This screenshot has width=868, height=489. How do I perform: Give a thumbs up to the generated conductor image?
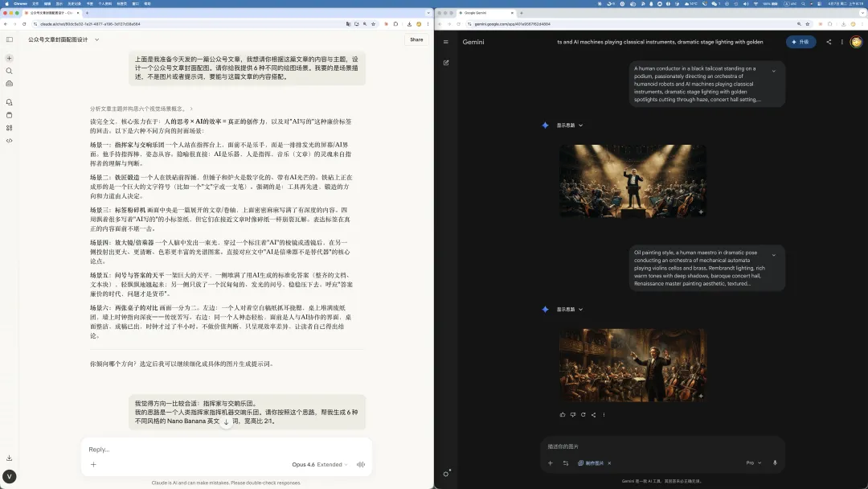coord(562,414)
